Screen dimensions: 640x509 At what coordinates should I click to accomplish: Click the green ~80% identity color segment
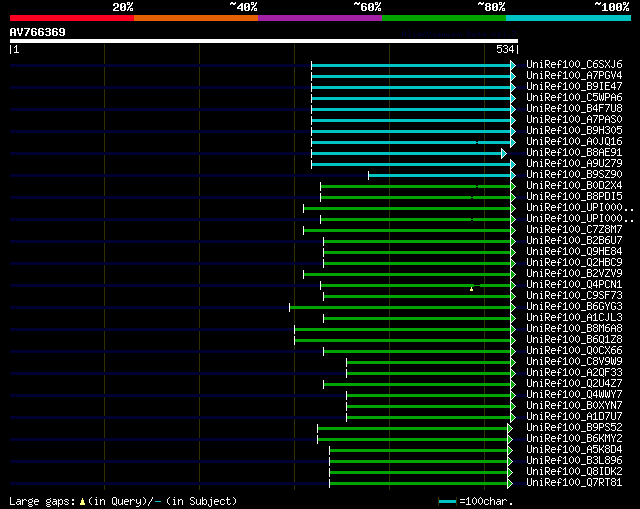pos(444,18)
